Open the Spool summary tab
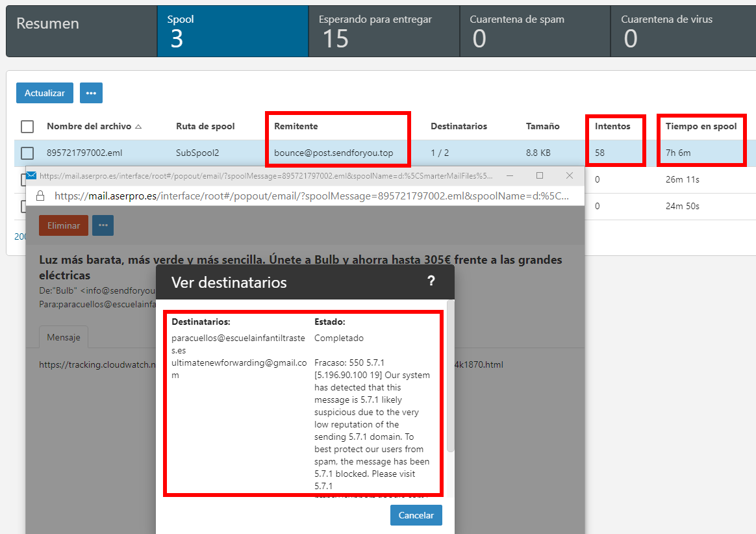The width and height of the screenshot is (756, 534). tap(232, 31)
